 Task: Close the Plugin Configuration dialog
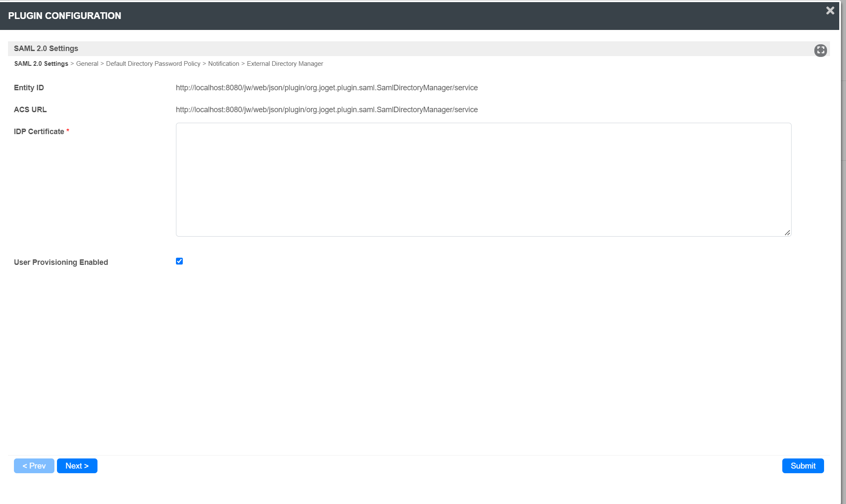[830, 11]
